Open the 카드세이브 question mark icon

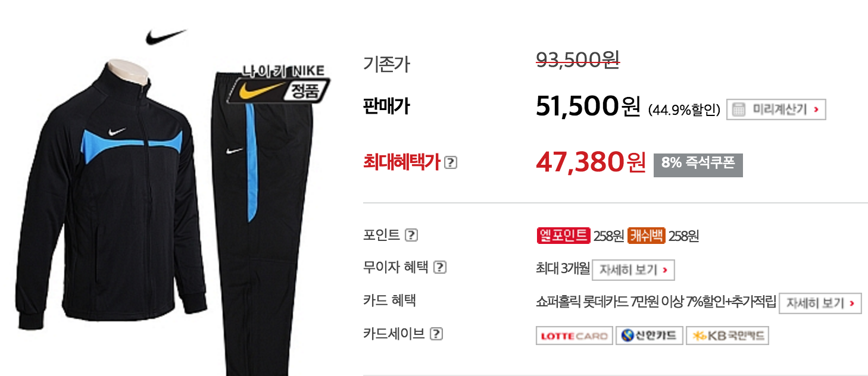click(436, 334)
